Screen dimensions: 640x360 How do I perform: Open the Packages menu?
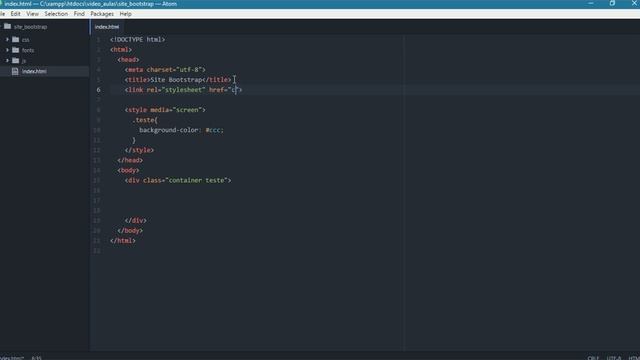click(102, 14)
